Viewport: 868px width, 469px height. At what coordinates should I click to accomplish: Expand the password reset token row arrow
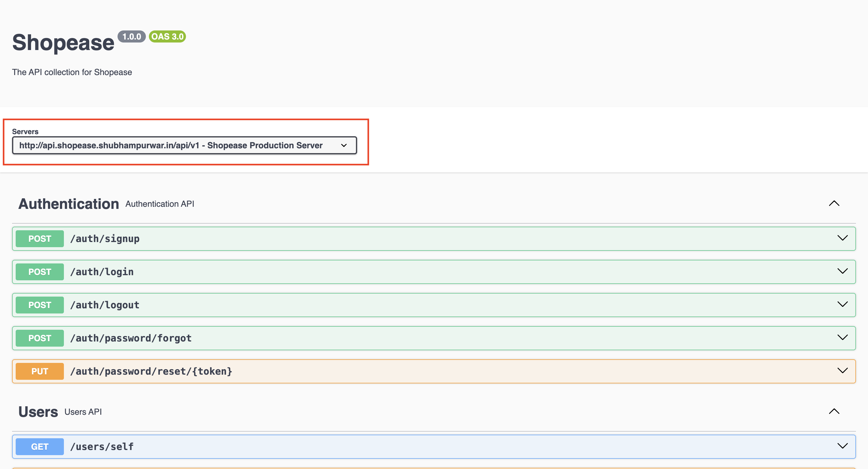[x=842, y=371]
